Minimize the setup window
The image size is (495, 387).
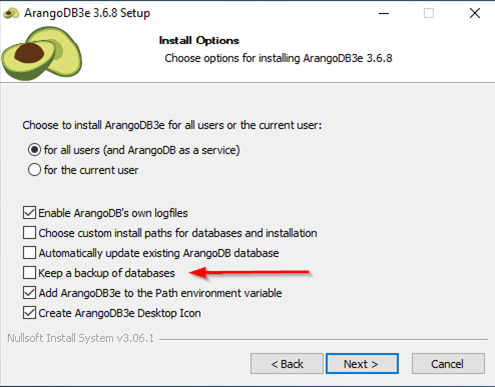384,13
